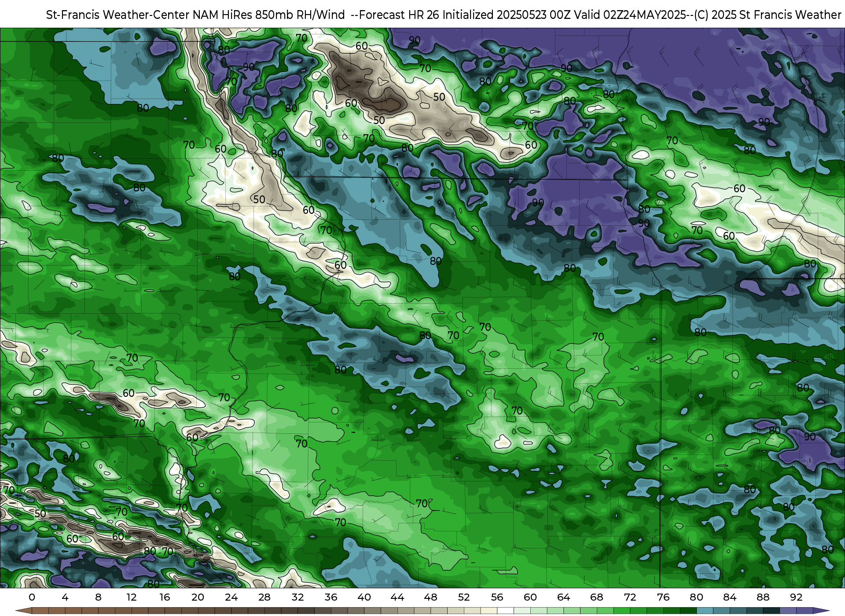Click the colorbar scale label "4"
This screenshot has width=845, height=616.
pyautogui.click(x=65, y=597)
